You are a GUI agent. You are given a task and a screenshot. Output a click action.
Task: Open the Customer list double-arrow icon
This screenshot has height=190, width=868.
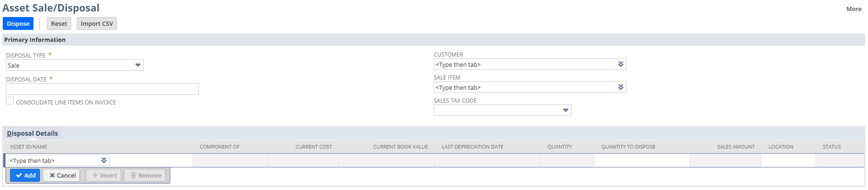(x=621, y=64)
